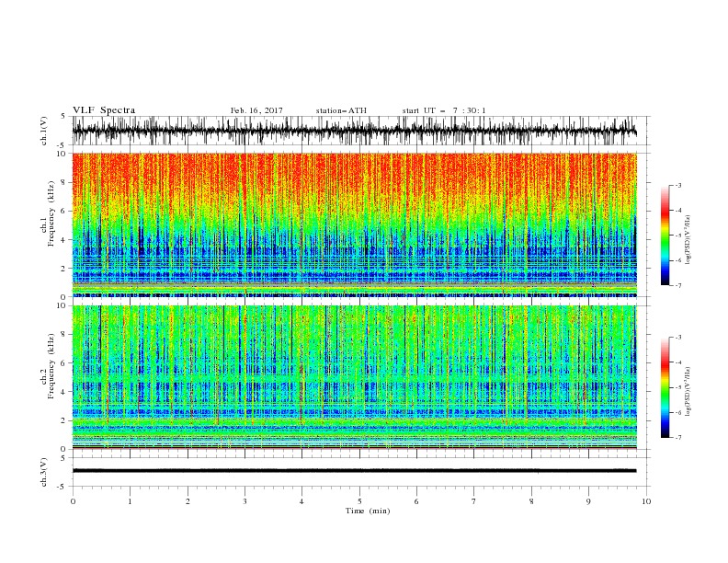Screen dimensions: 728x563
Task: Click the "4" tick on ch.2 frequency axis
Action: (x=64, y=392)
